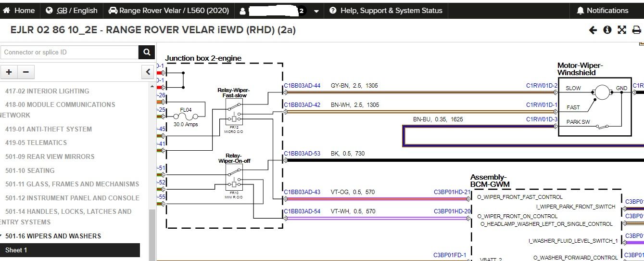This screenshot has height=261, width=644.
Task: Click the PARK SW switch label
Action: (x=578, y=122)
